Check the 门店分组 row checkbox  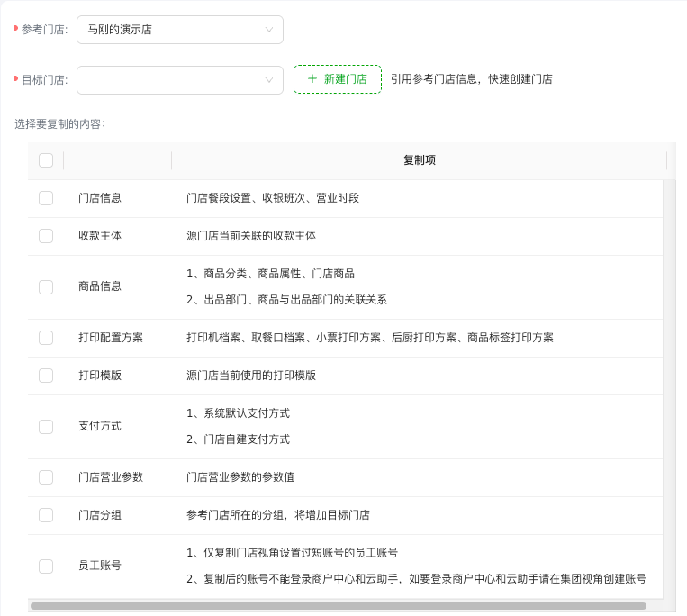click(x=46, y=515)
